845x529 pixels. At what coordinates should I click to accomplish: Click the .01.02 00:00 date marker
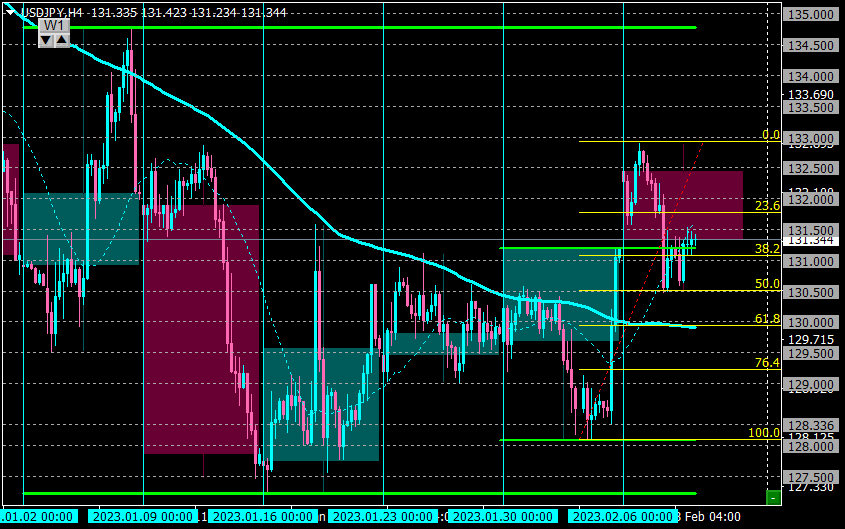click(x=38, y=517)
